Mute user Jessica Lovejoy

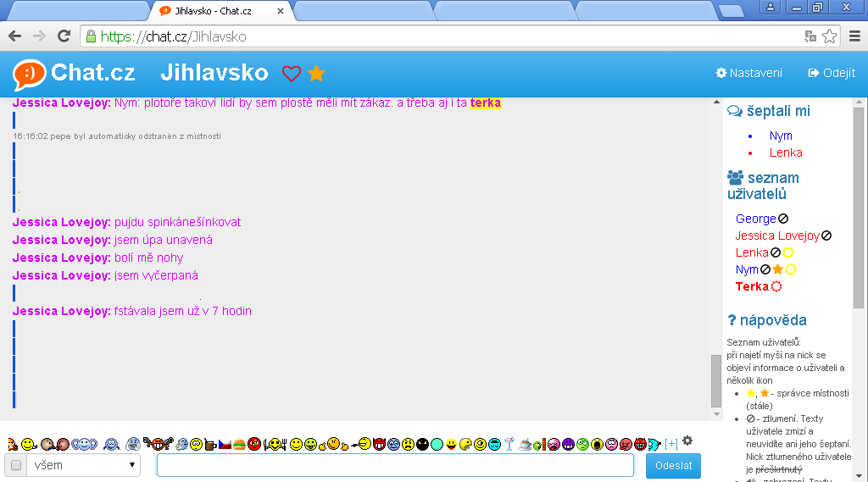826,235
